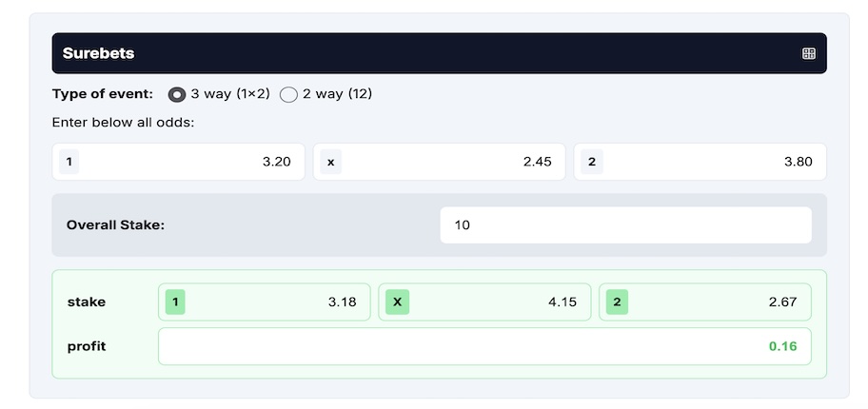
Task: Click the green '1' stake badge
Action: click(x=175, y=302)
